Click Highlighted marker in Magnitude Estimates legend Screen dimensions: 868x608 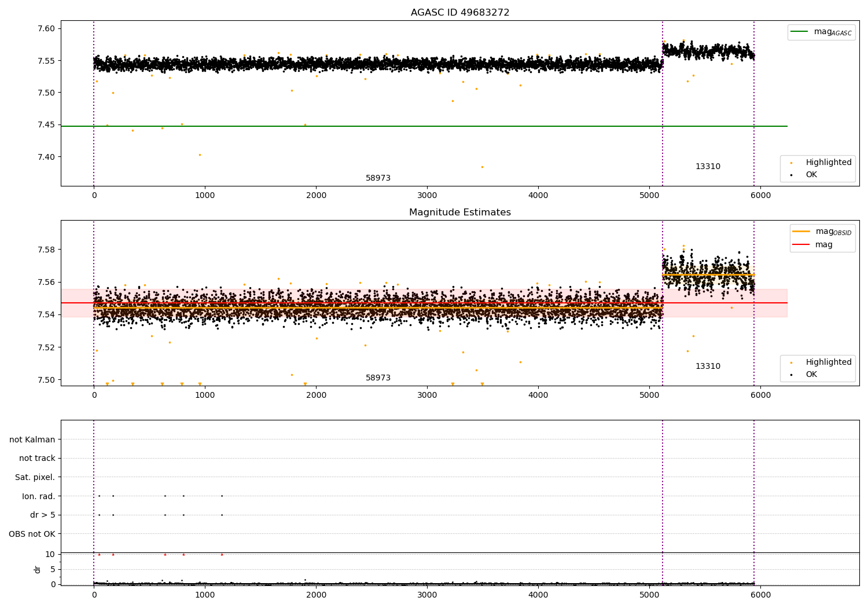click(791, 362)
